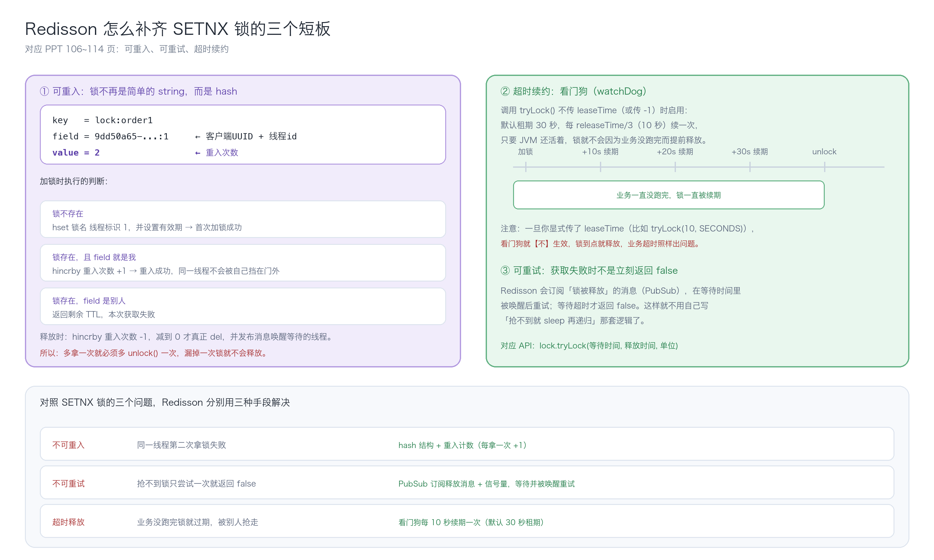
Task: Click the bold 'value = 2' code line
Action: [x=76, y=152]
